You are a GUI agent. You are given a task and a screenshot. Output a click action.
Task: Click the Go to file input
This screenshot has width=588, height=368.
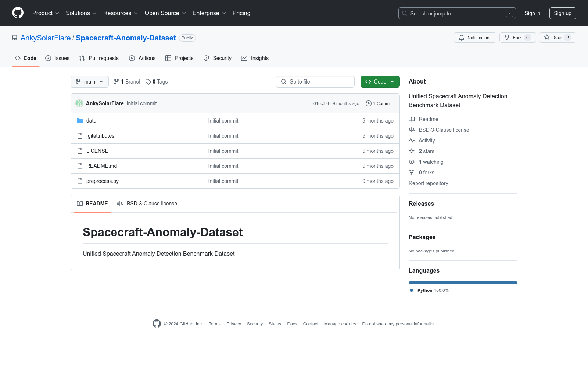tap(315, 82)
